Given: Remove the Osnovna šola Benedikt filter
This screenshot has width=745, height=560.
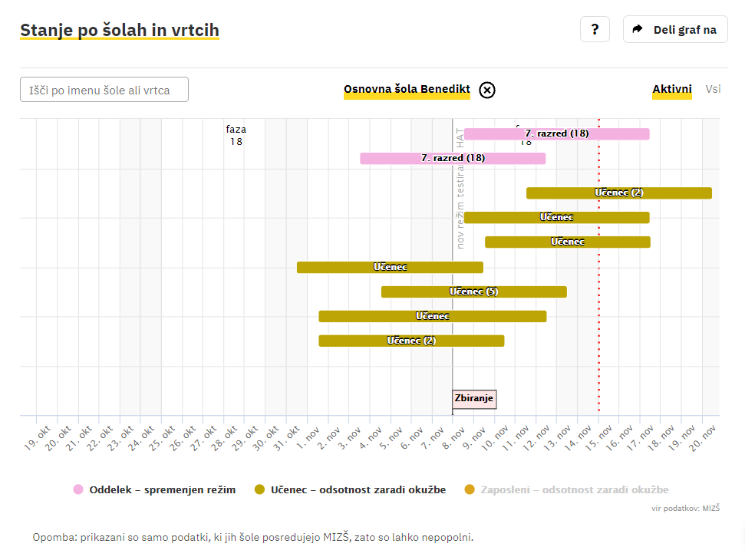Looking at the screenshot, I should click(x=487, y=90).
